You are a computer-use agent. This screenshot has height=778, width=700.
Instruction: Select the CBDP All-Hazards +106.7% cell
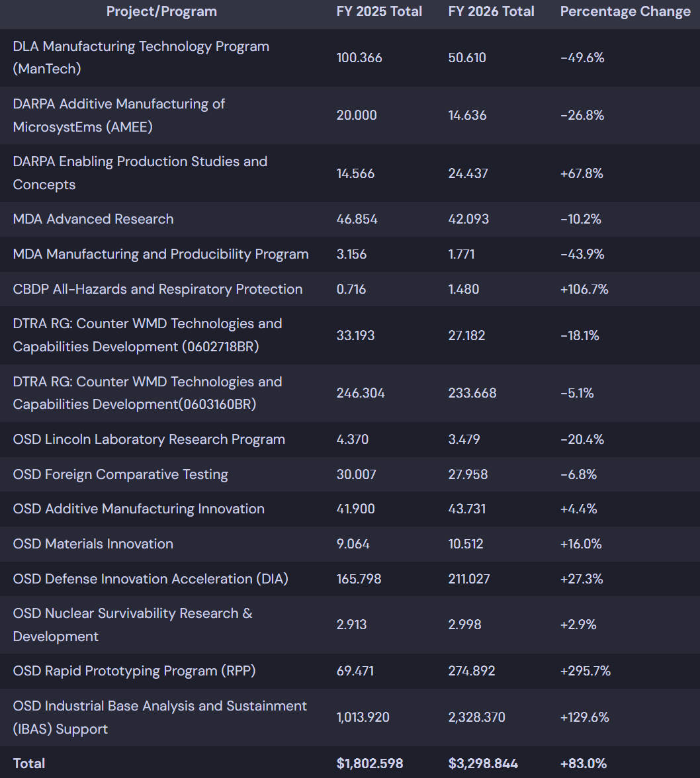(584, 289)
